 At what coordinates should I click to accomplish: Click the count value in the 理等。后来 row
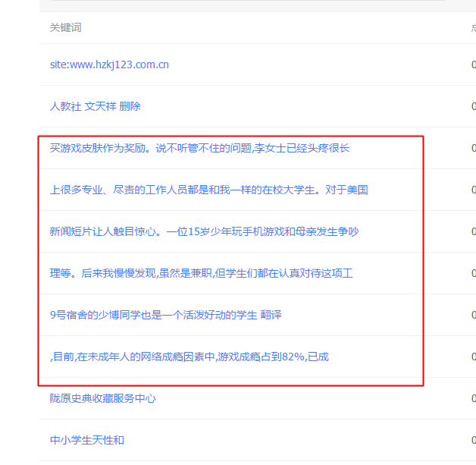point(473,273)
